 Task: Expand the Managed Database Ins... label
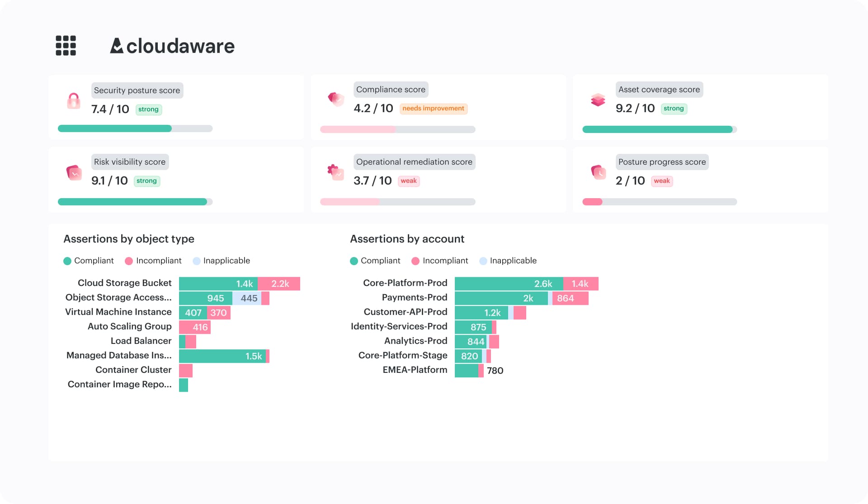(119, 355)
